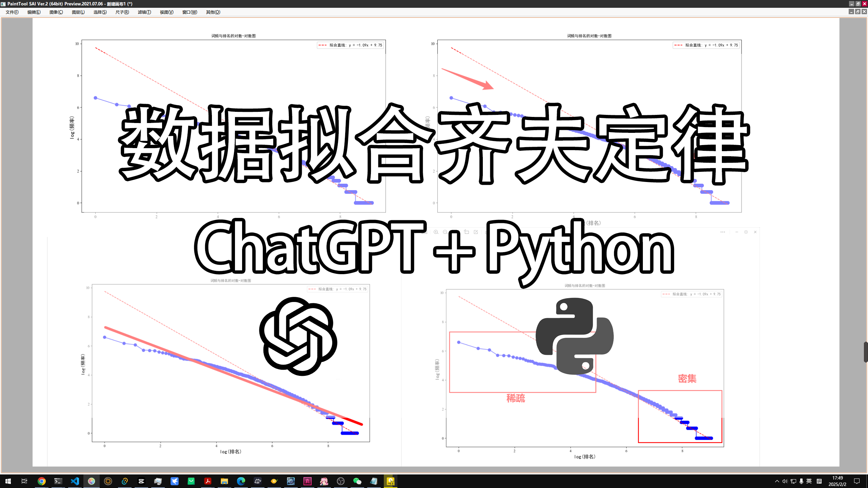Open the 尺子(R) menu
868x488 pixels.
(x=122, y=12)
